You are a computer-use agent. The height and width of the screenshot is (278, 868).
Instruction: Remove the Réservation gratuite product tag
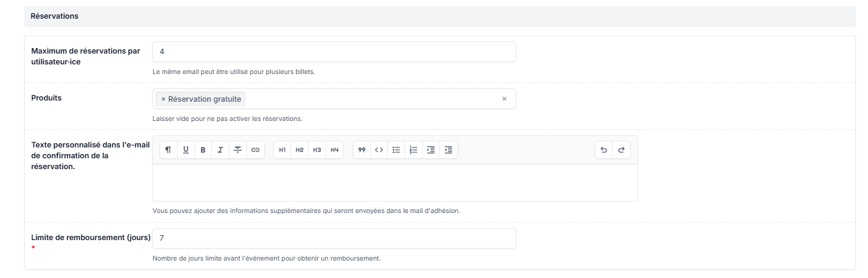163,99
